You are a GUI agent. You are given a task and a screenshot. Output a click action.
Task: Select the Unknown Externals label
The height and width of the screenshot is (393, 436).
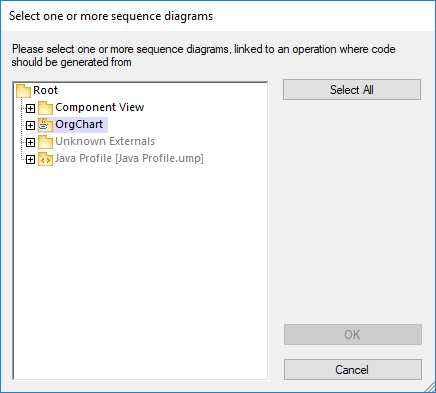point(105,141)
